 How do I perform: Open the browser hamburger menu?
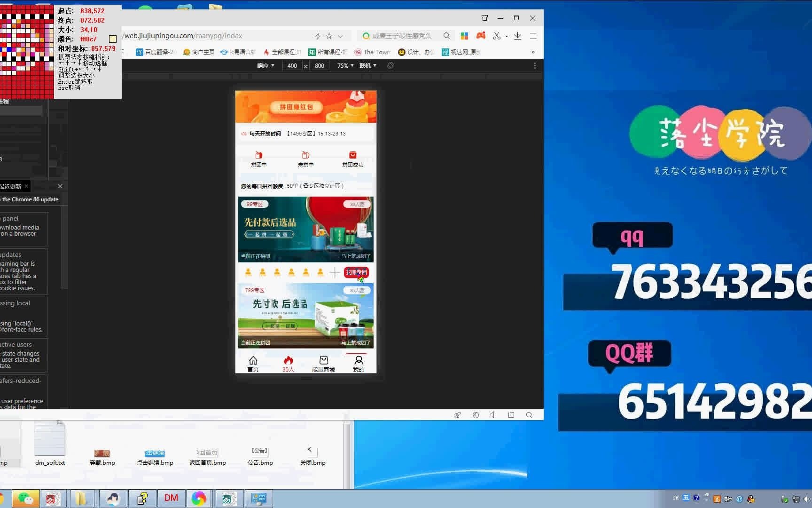(533, 36)
